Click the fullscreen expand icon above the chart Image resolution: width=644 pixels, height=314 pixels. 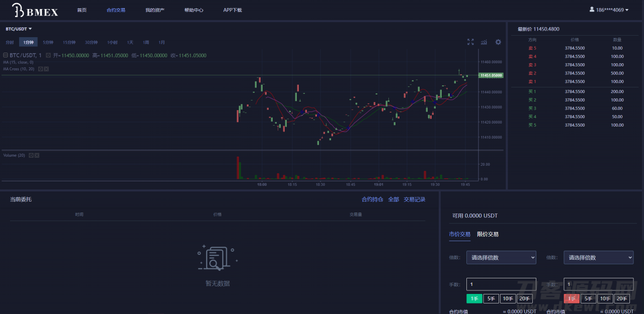pyautogui.click(x=470, y=42)
